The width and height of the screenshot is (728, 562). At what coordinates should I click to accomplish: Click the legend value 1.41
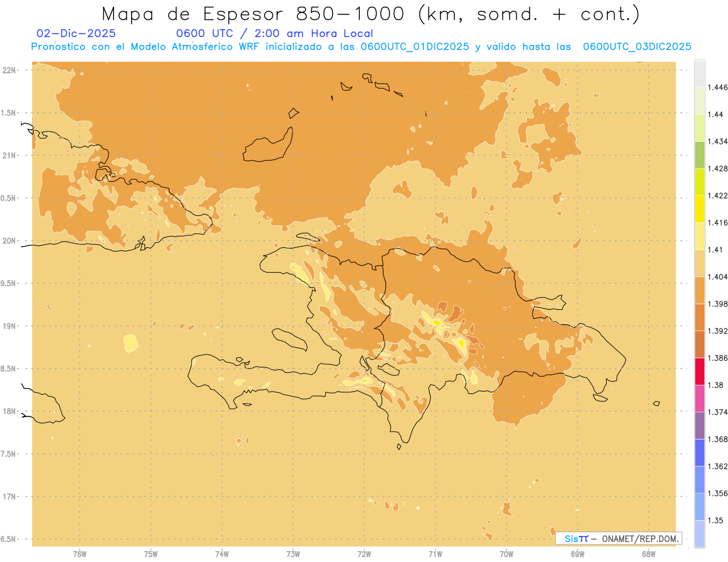coord(715,250)
